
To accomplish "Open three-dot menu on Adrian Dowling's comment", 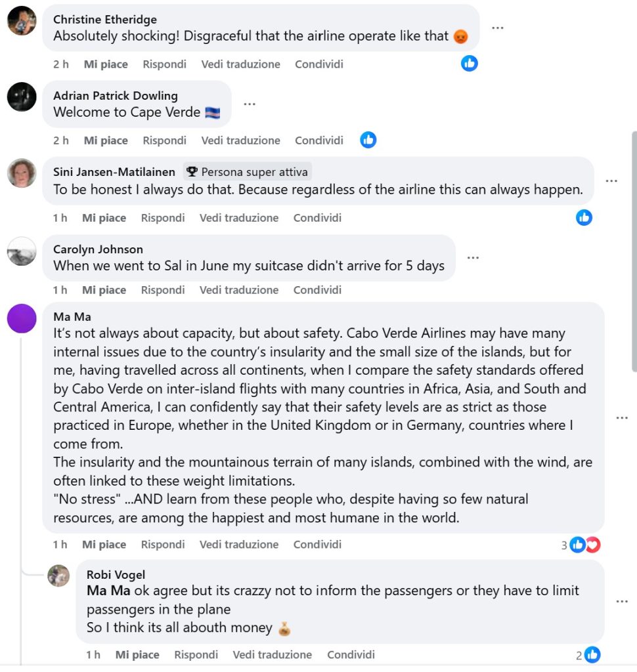I will tap(250, 104).
